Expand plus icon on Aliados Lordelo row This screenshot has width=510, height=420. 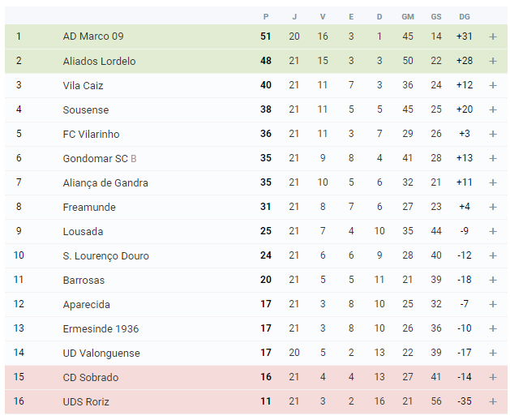[x=493, y=61]
